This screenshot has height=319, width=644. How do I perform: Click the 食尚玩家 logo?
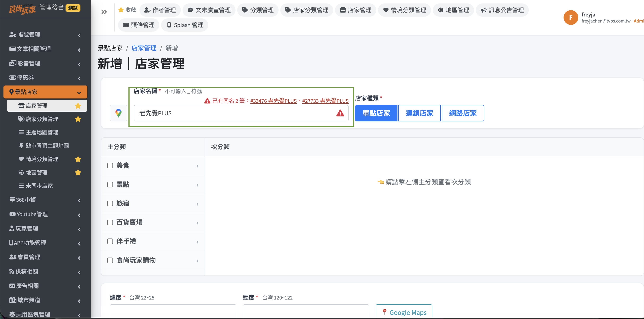point(22,9)
